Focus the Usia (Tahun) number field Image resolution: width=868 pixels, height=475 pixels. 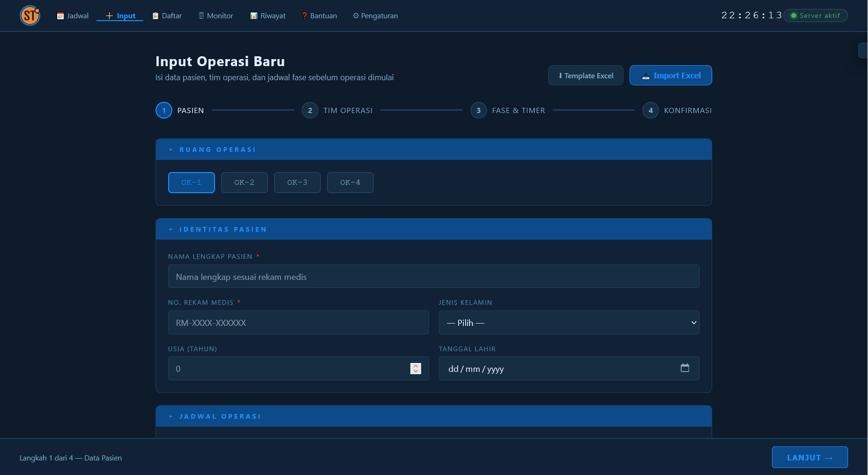(x=298, y=369)
